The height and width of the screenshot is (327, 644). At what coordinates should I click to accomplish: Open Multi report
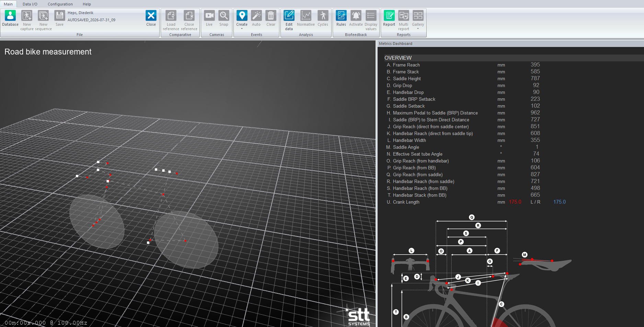point(404,21)
